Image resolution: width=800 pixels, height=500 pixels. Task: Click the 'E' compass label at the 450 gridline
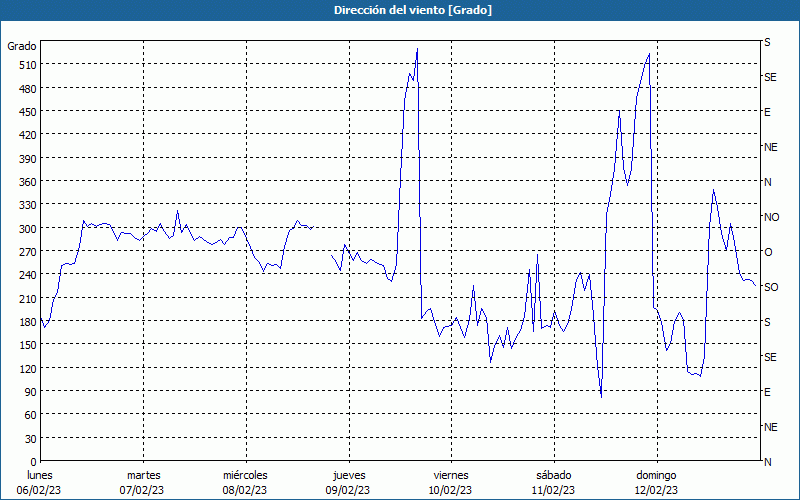click(767, 112)
